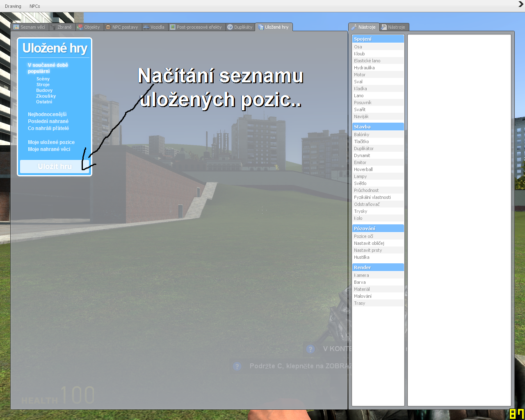Click the arrow icon on the top bar
This screenshot has width=525, height=420.
[521, 5]
